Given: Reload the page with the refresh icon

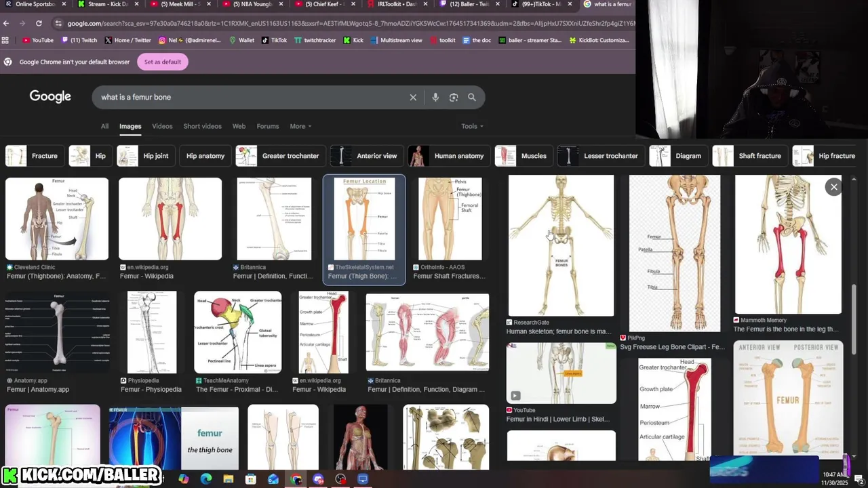Looking at the screenshot, I should (x=39, y=23).
